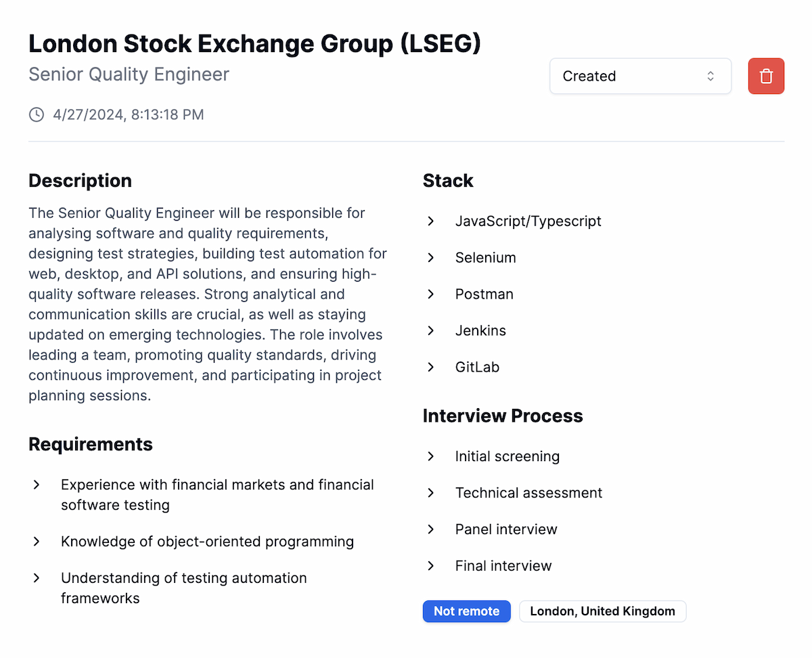Click the Panel interview step text
The image size is (812, 658).
pos(507,529)
